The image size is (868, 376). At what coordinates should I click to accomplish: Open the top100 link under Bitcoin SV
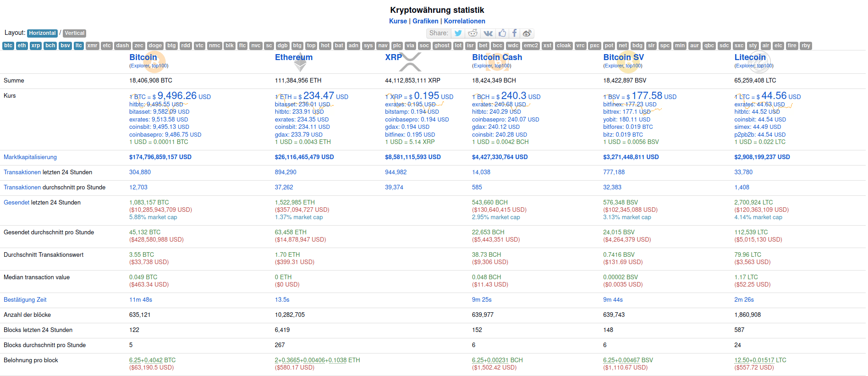pos(633,66)
